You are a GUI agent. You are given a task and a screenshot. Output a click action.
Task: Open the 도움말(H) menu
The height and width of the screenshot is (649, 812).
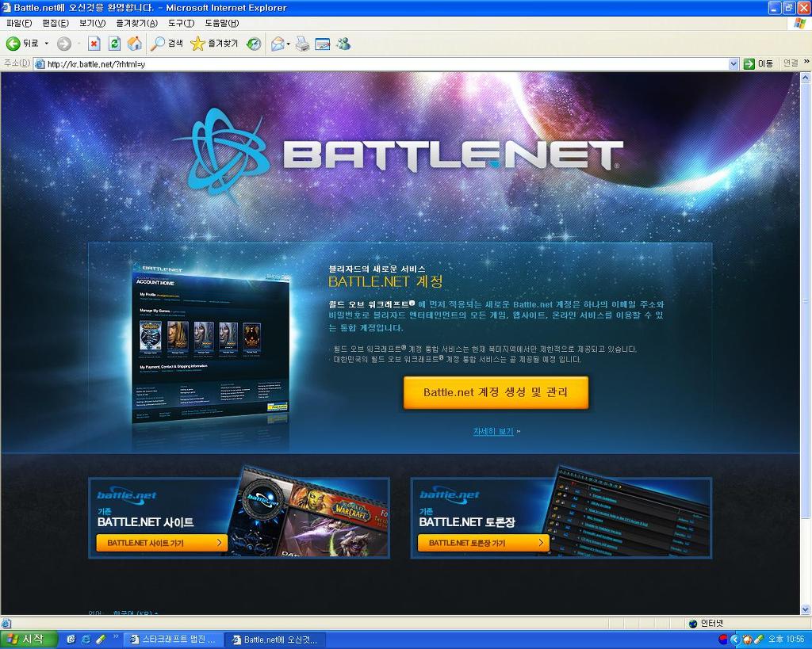pyautogui.click(x=222, y=23)
